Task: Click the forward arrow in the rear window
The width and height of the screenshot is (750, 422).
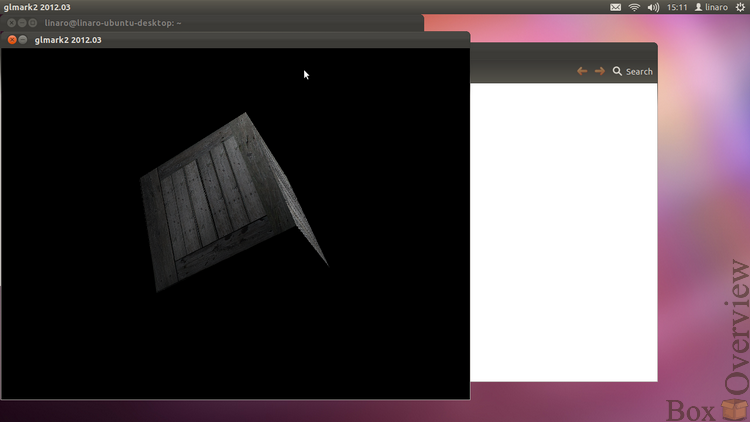Action: [x=599, y=71]
